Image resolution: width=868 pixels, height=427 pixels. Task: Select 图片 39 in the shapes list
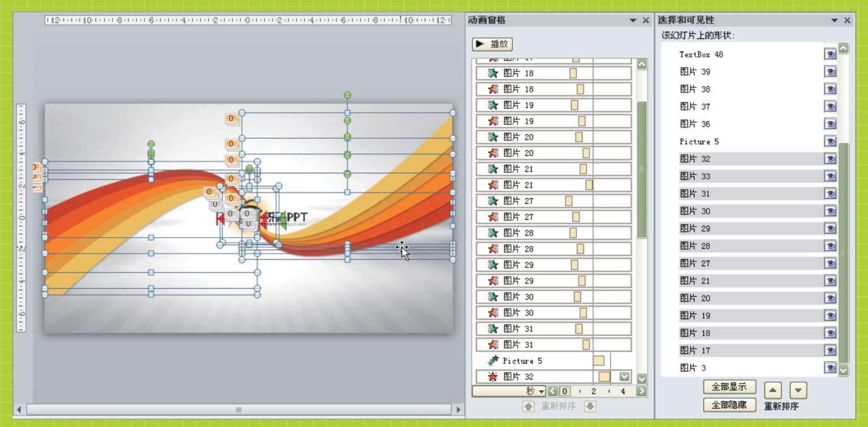point(695,72)
